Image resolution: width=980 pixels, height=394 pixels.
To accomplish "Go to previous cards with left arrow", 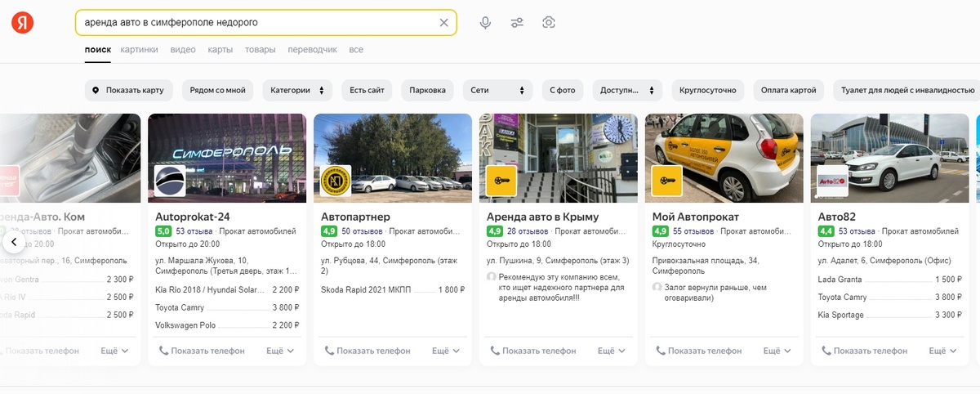I will coord(14,242).
